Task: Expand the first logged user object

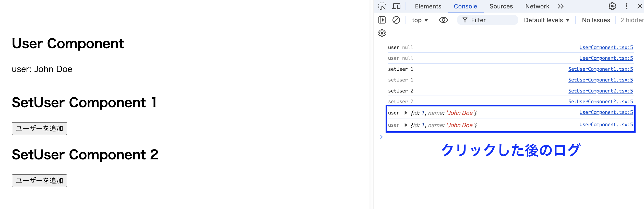Action: (406, 113)
